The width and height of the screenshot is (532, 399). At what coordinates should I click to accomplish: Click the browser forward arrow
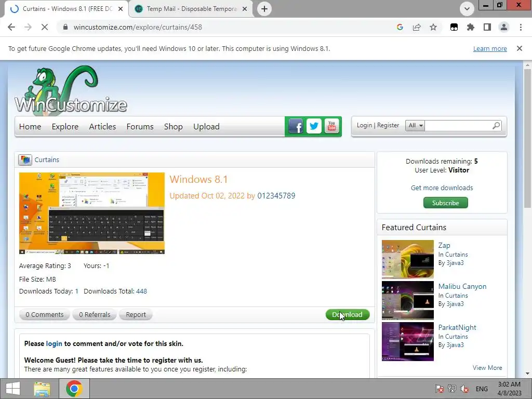point(28,27)
